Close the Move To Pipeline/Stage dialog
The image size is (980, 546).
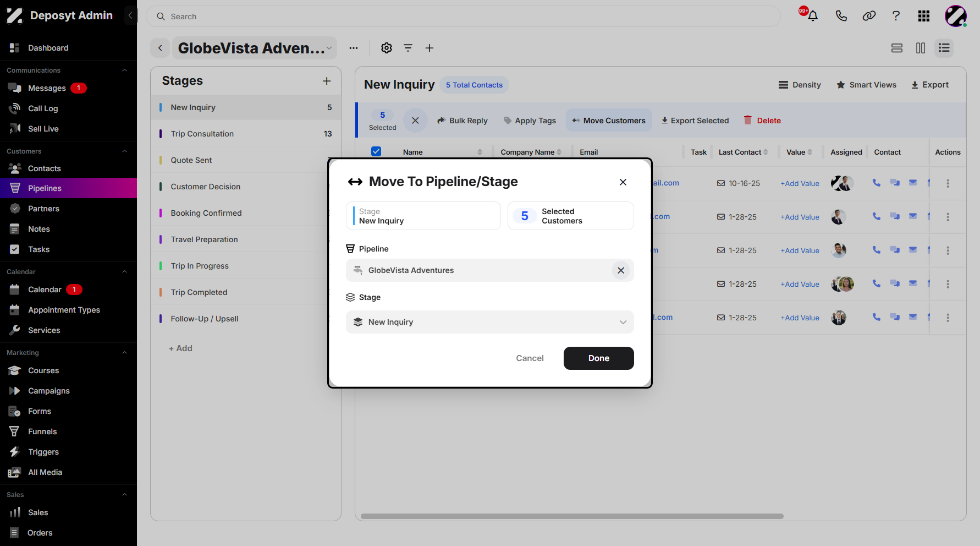623,182
